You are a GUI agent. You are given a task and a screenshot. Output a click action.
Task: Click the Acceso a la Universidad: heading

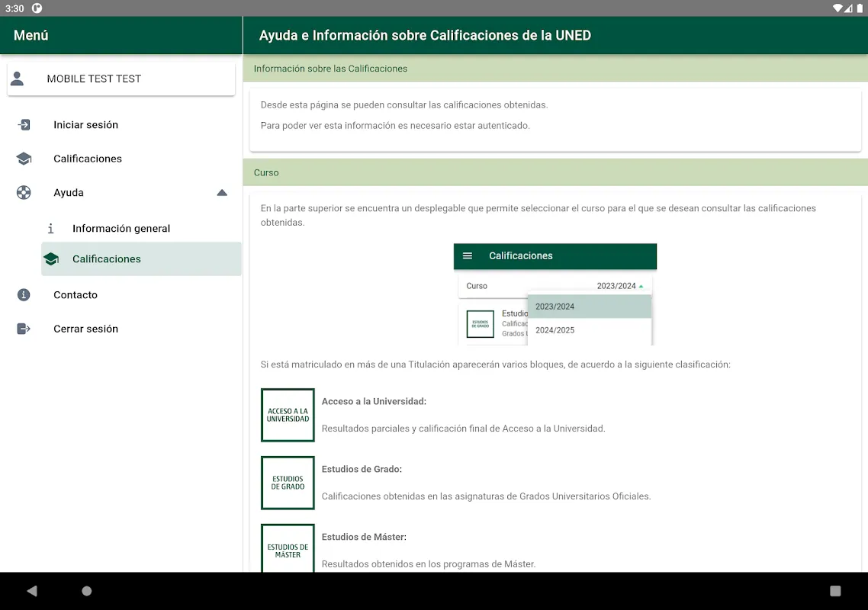pos(375,401)
